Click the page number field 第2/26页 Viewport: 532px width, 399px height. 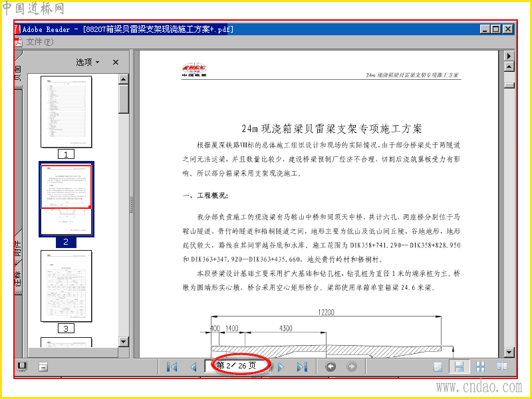pos(236,366)
